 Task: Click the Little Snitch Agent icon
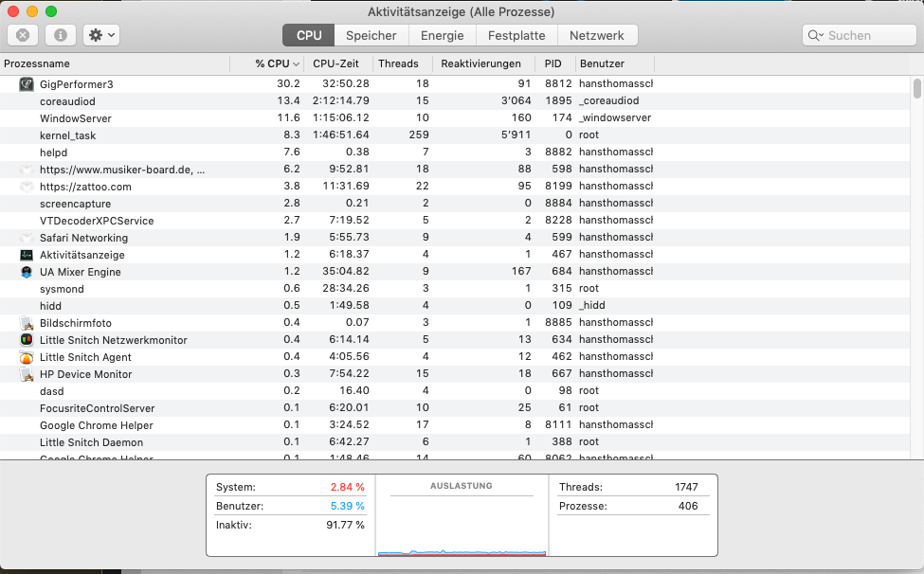[27, 357]
